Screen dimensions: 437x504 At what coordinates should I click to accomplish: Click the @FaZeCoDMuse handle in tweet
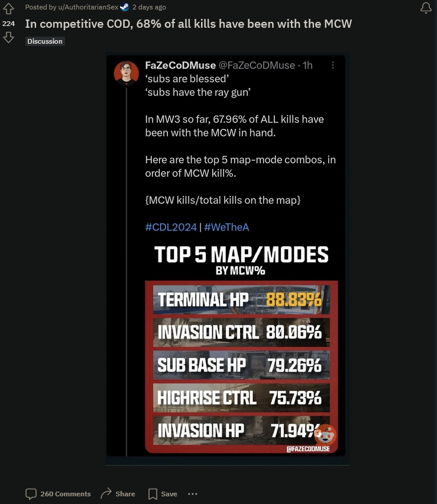257,65
